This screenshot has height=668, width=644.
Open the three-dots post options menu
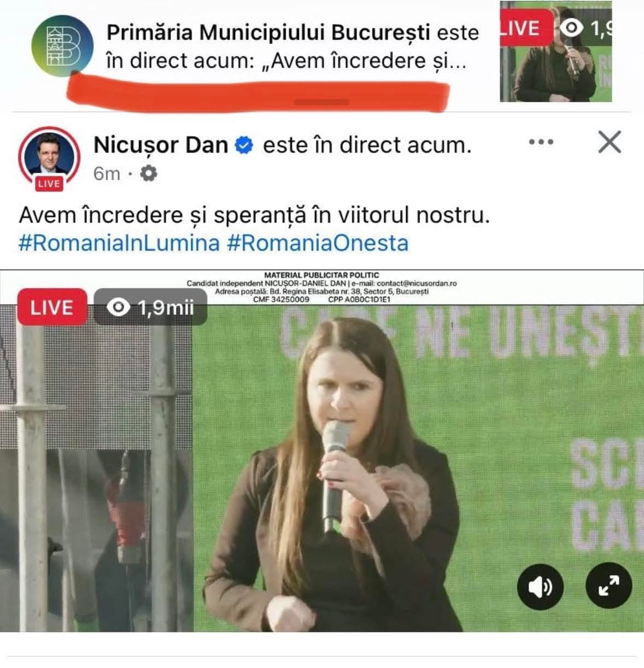tap(541, 142)
